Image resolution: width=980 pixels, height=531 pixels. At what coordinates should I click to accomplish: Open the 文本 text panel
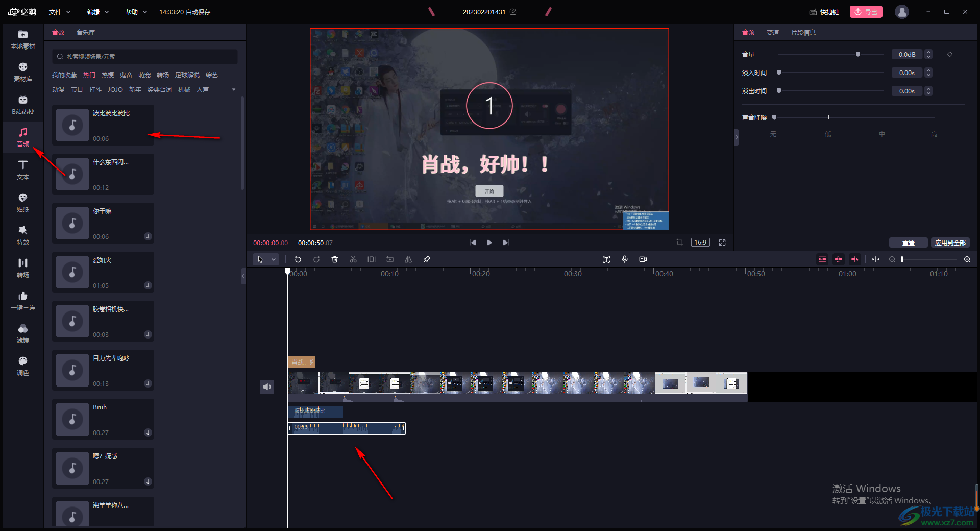click(23, 170)
